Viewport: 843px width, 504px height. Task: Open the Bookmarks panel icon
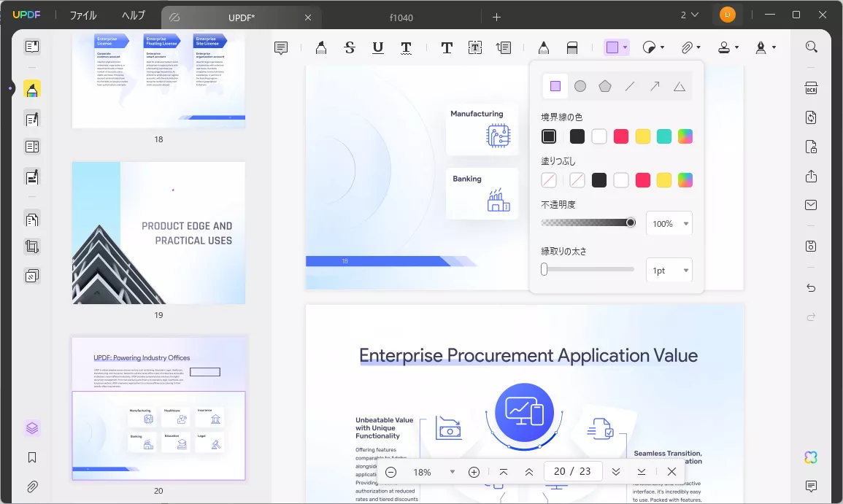pyautogui.click(x=31, y=457)
